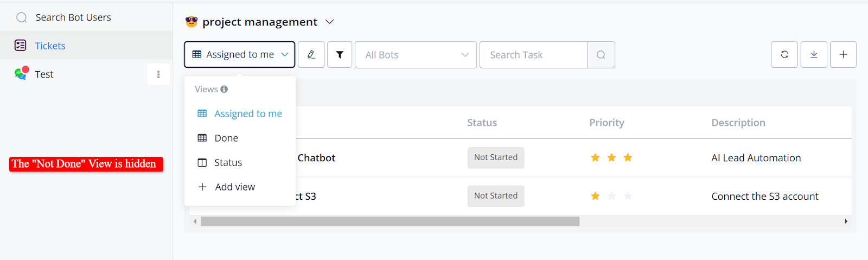Click the download tasks icon
868x260 pixels.
[x=814, y=54]
